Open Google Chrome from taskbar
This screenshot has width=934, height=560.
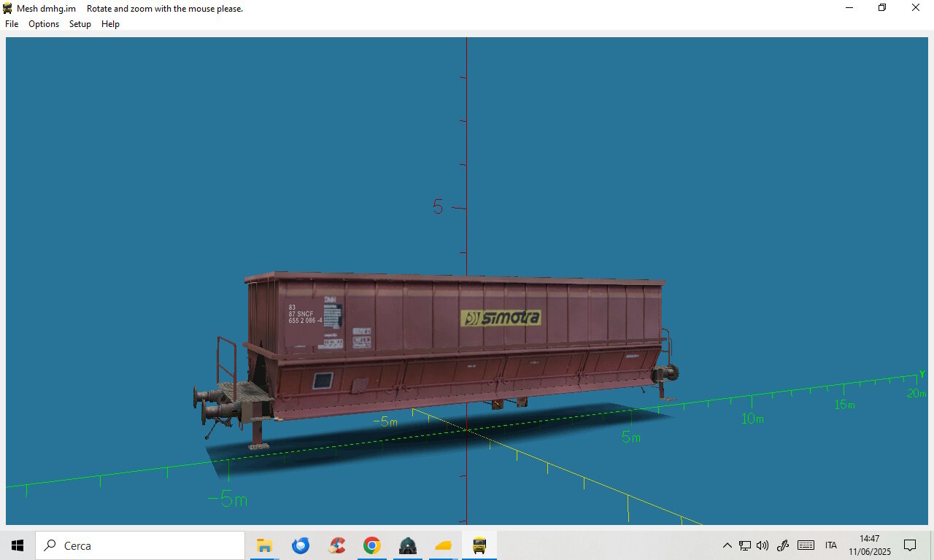point(372,545)
